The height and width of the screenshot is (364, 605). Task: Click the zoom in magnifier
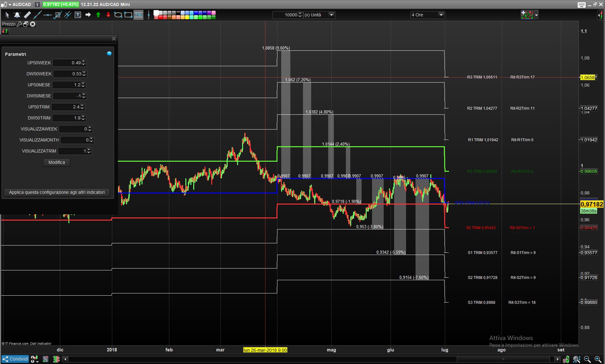click(x=598, y=359)
